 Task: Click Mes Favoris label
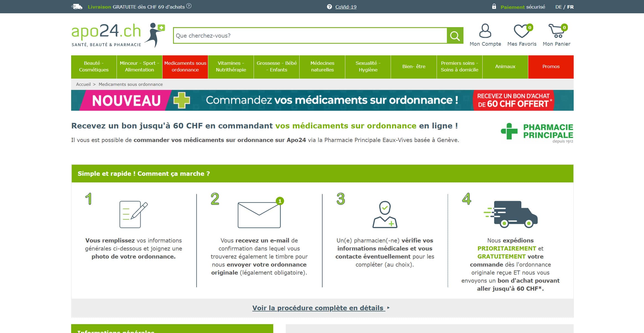[x=522, y=44]
